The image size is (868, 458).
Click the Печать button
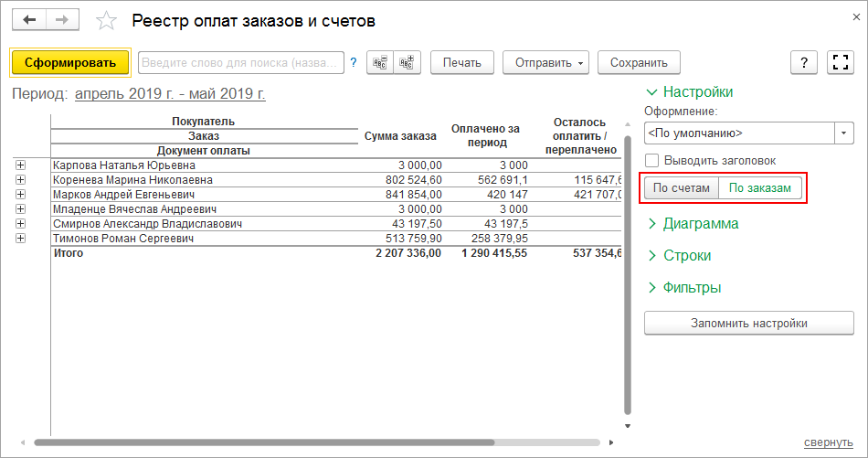click(x=461, y=62)
